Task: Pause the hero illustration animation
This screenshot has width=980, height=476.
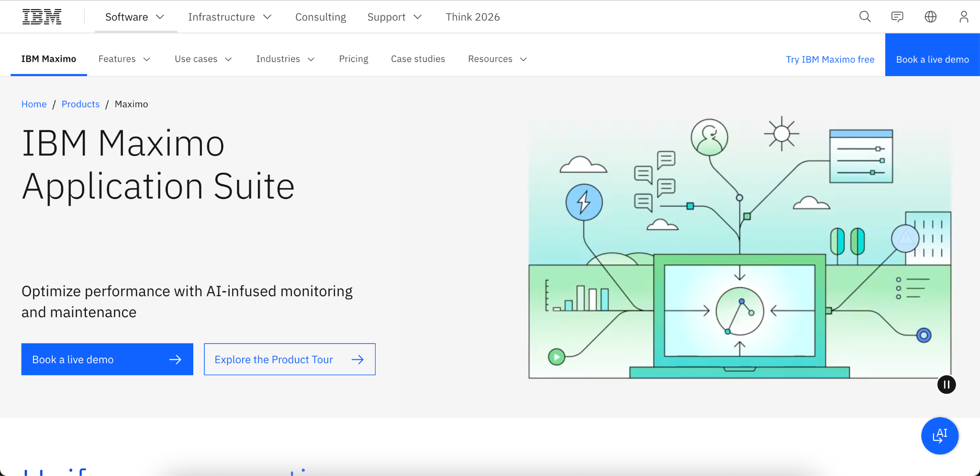Action: [x=946, y=385]
